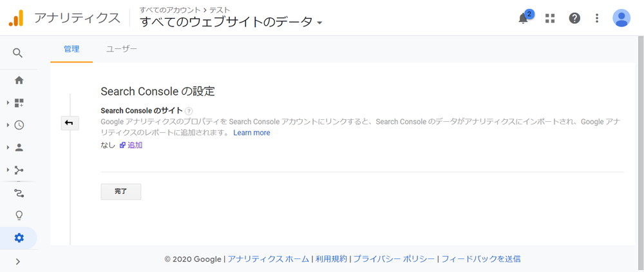Open the Admin gear icon
Screen dimensions: 644x272
click(x=19, y=237)
